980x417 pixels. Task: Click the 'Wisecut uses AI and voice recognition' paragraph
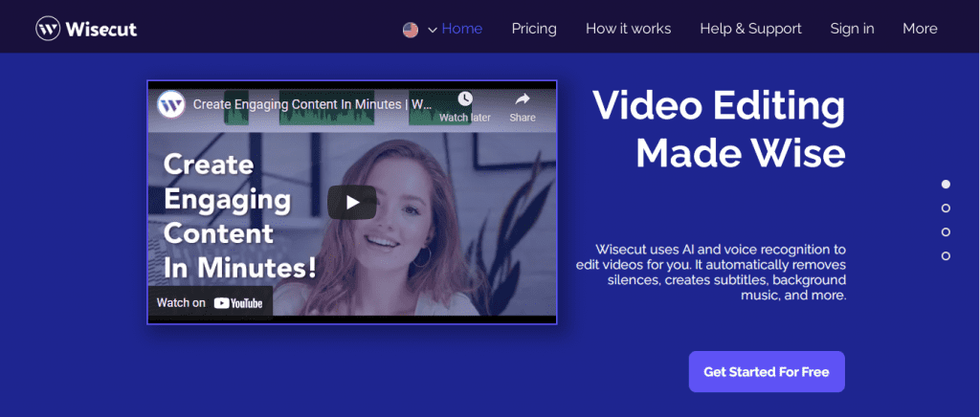(711, 273)
